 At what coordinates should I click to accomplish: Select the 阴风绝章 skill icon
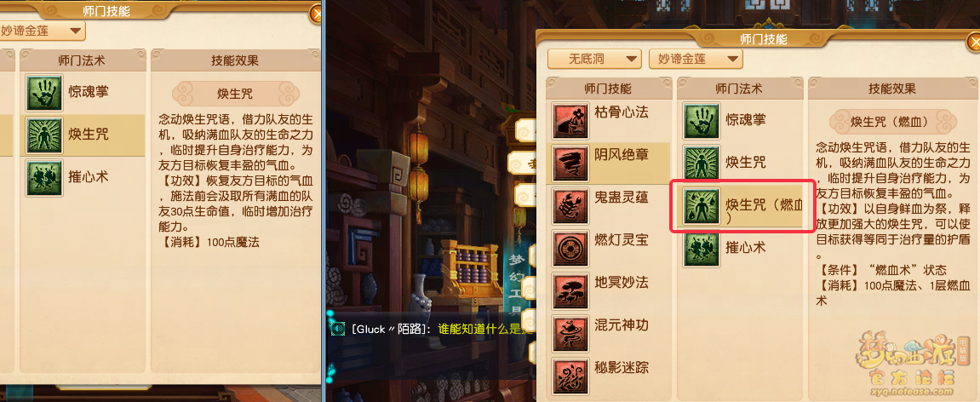click(570, 164)
